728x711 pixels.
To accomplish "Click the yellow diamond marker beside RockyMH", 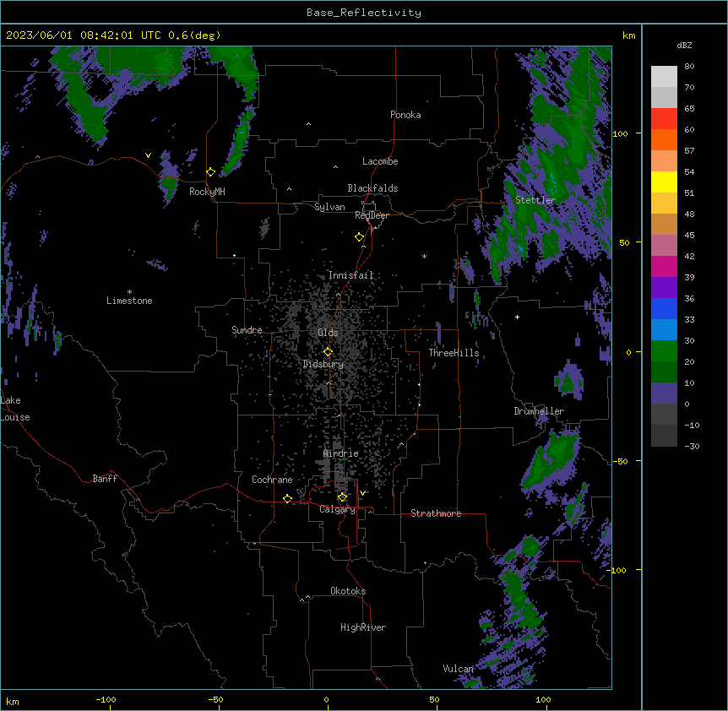I will tap(210, 172).
